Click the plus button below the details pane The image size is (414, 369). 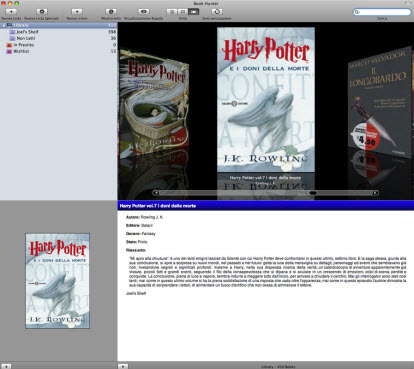point(123,366)
